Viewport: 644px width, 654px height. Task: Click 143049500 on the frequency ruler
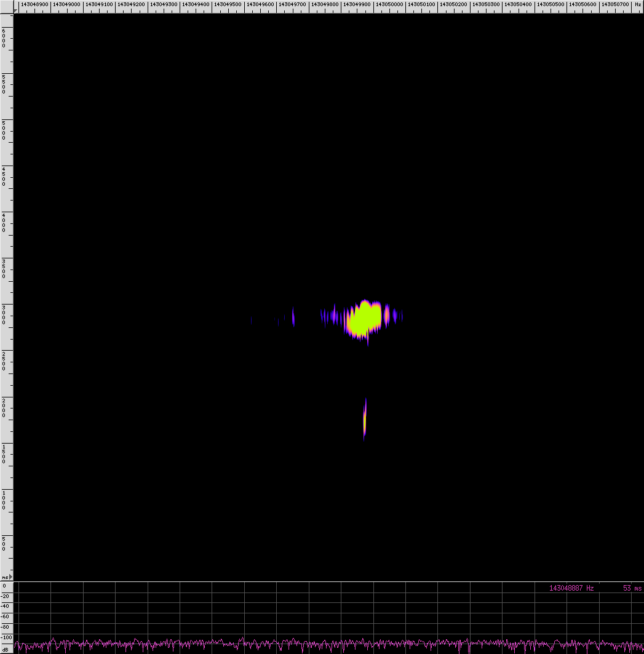[228, 4]
